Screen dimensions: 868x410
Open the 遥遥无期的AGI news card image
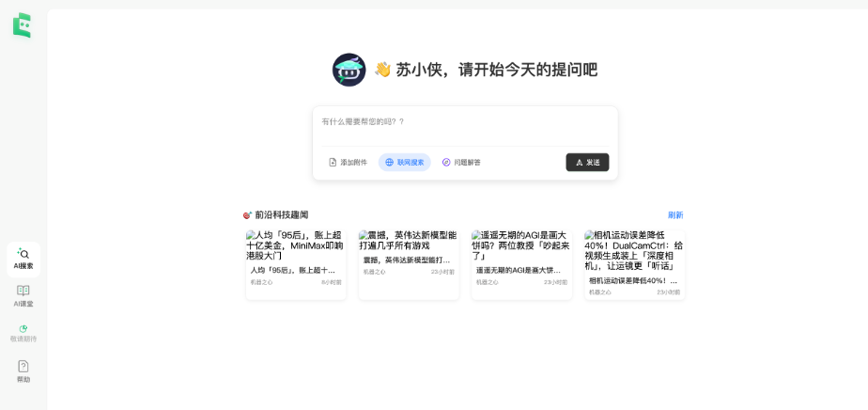[x=521, y=245]
